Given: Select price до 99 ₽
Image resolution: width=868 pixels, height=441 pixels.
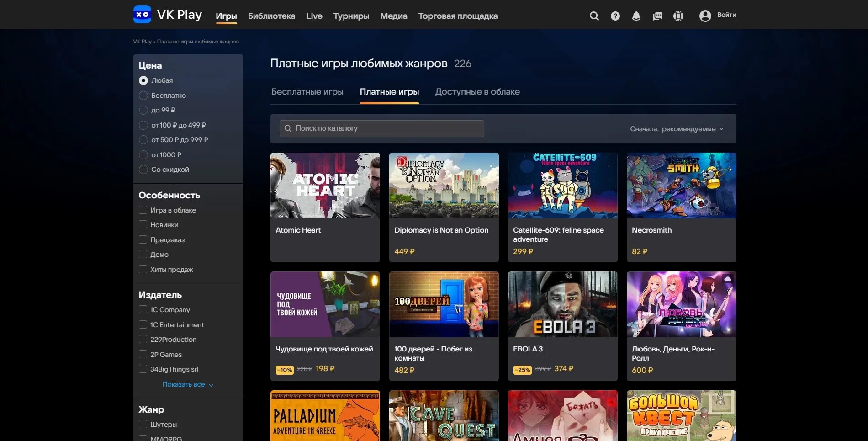Looking at the screenshot, I should [143, 110].
